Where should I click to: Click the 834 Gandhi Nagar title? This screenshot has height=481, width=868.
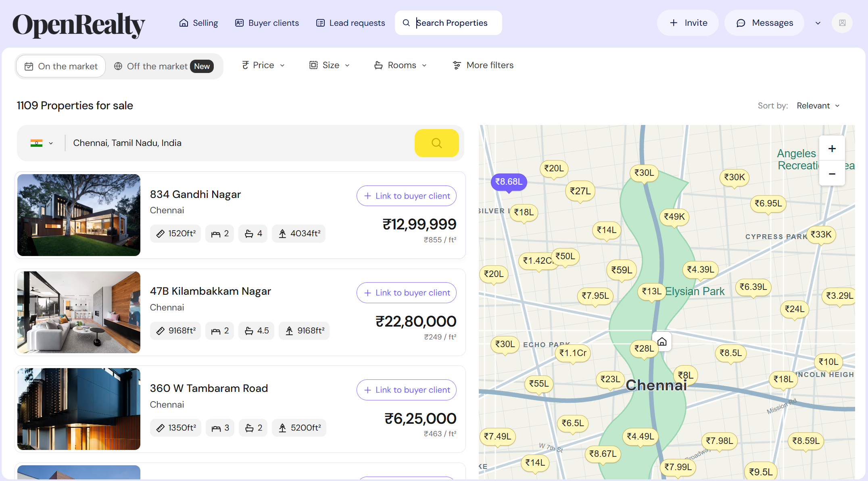tap(195, 194)
